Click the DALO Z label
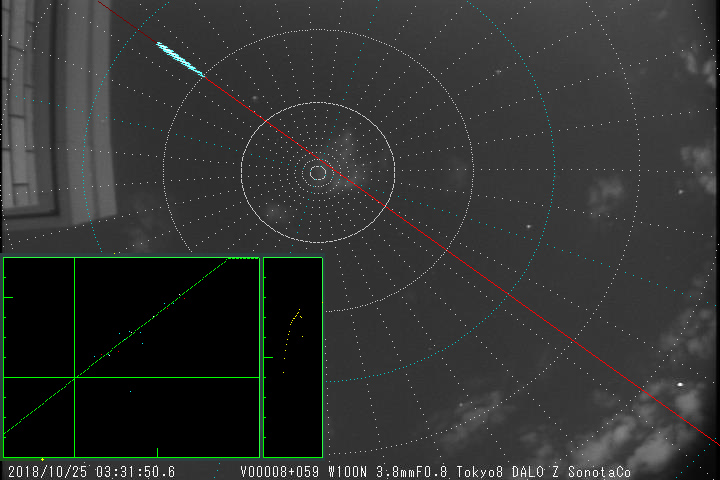Image resolution: width=720 pixels, height=480 pixels. coord(535,472)
